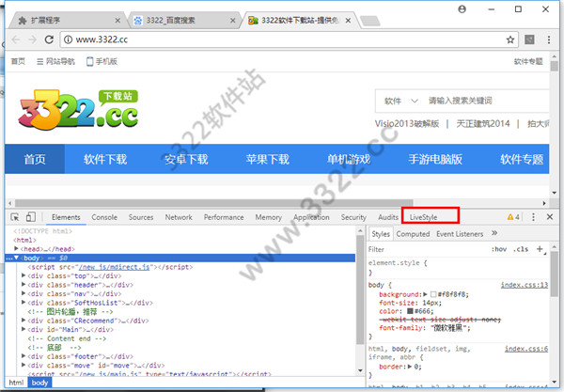Open the 软件 search category dropdown
Screen dimensions: 564x392
[401, 101]
